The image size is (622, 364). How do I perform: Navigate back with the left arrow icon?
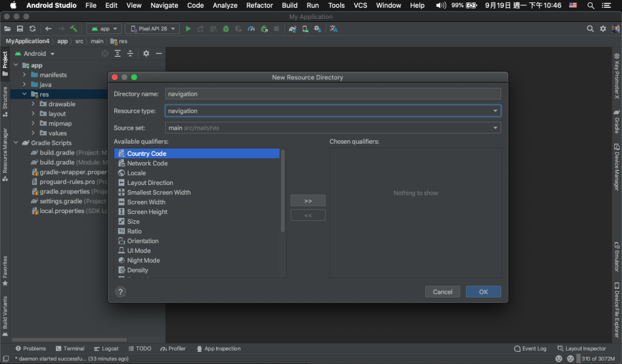[49, 29]
